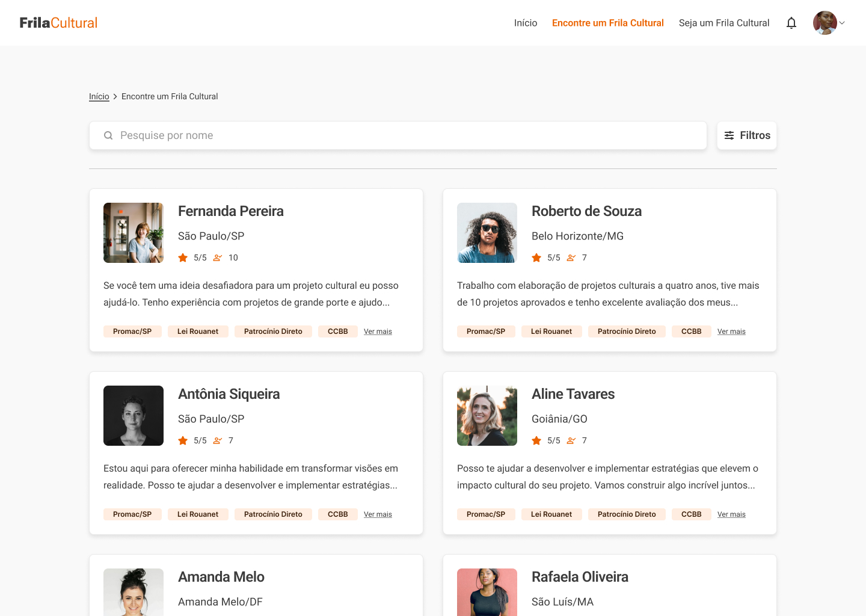
Task: Open Roberto de Souza's profile photo
Action: (487, 233)
